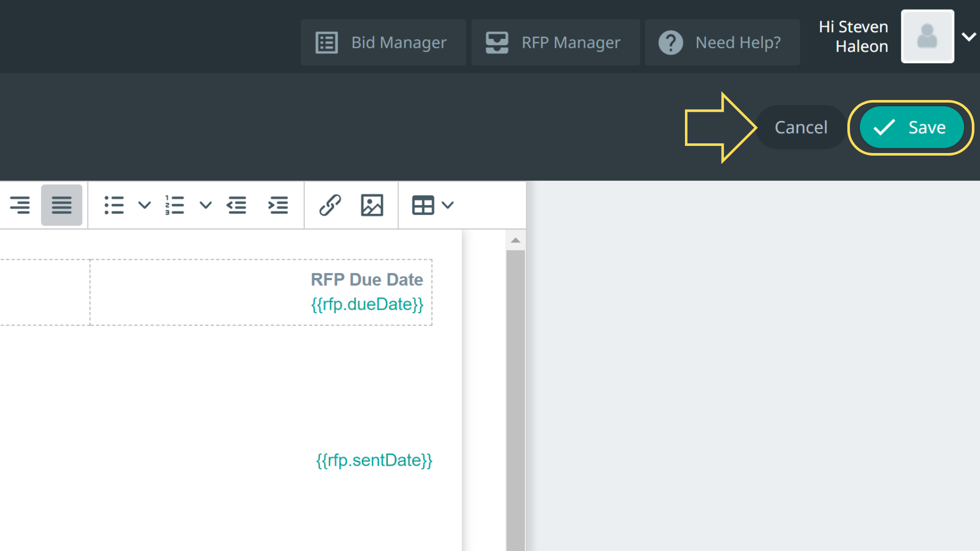This screenshot has height=551, width=980.
Task: Open bullet list style dropdown
Action: click(144, 205)
